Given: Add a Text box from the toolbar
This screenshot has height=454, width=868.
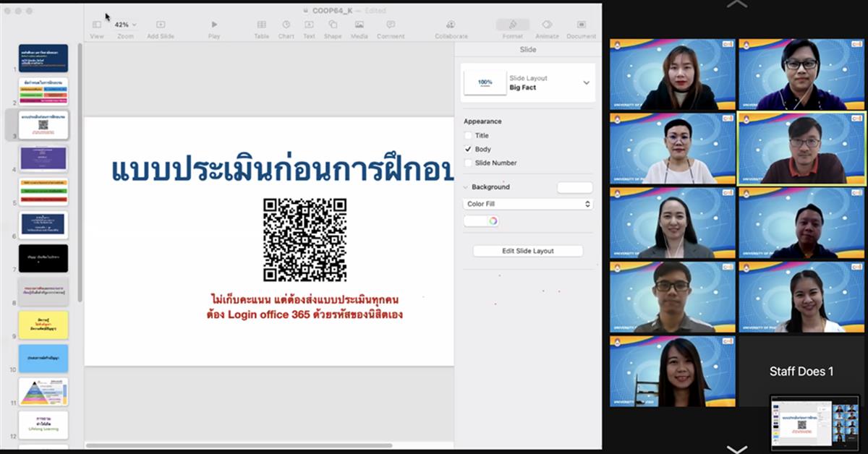Looking at the screenshot, I should (309, 25).
